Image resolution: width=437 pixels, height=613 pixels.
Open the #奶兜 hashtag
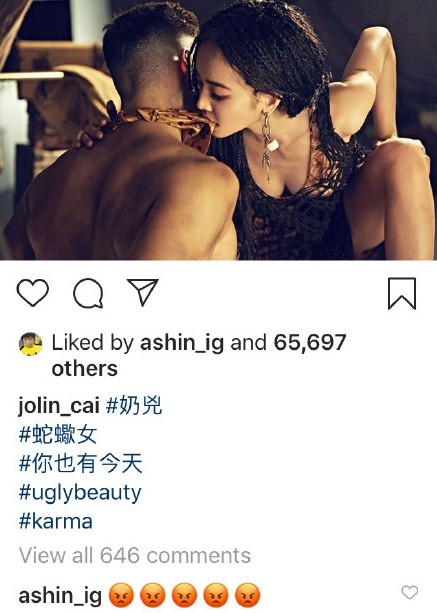tap(134, 405)
